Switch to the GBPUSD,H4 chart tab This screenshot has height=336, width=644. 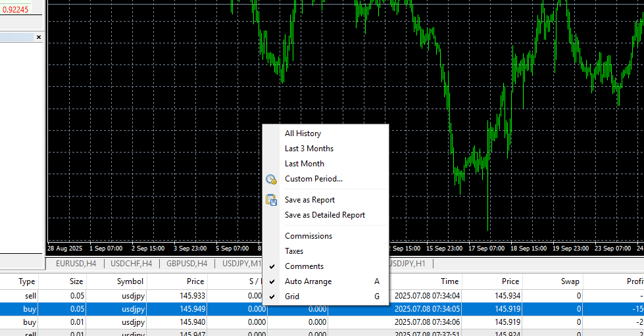pyautogui.click(x=186, y=264)
